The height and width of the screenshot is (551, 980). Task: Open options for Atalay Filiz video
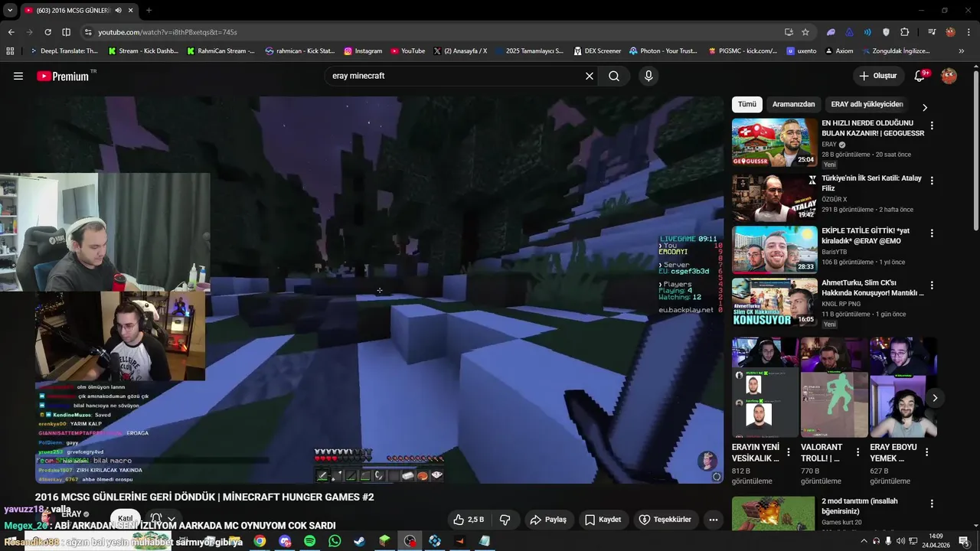932,181
